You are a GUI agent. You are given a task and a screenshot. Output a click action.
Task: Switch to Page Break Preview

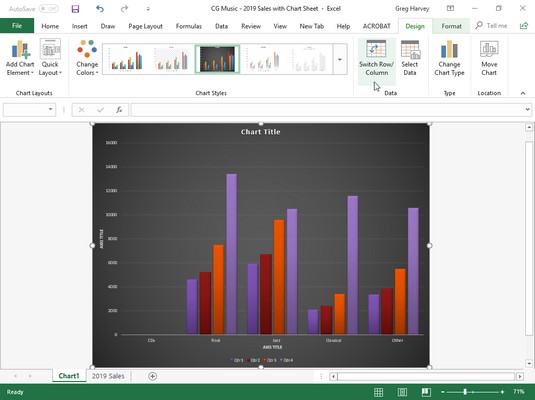pos(426,392)
